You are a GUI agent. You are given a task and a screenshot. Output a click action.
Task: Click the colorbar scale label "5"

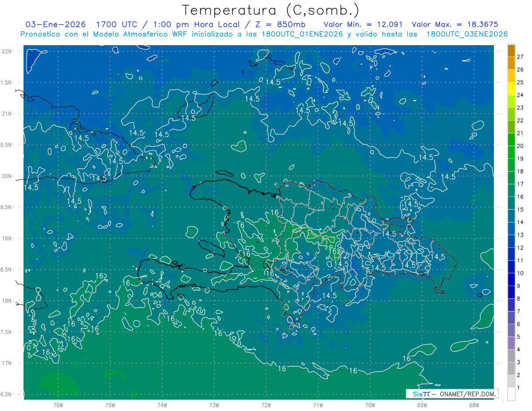pos(519,337)
